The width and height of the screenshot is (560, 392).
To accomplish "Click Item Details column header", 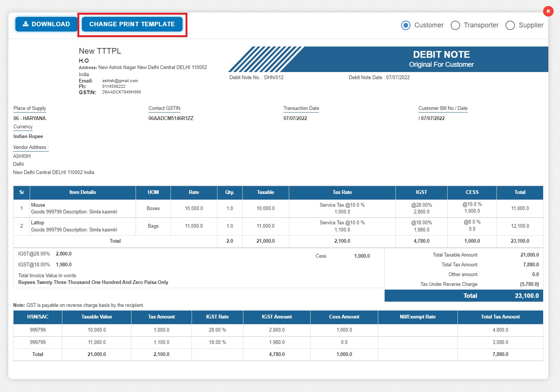I will pos(83,192).
